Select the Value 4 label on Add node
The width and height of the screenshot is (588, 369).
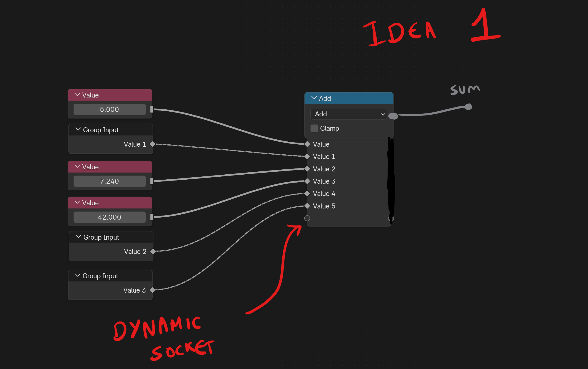pyautogui.click(x=324, y=194)
